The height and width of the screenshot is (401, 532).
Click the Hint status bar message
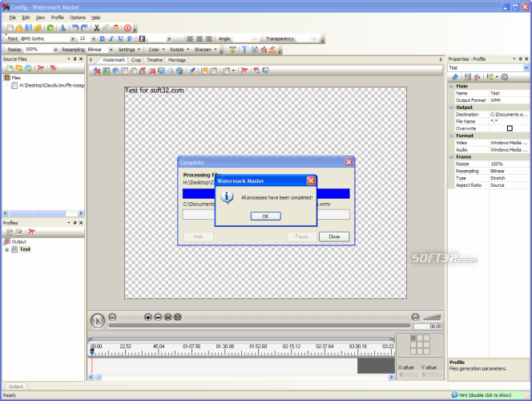486,395
